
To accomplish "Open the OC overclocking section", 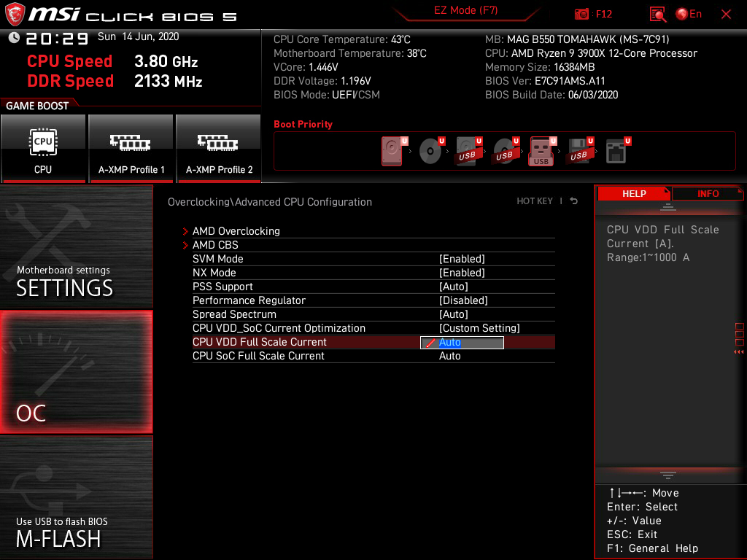I will click(x=76, y=372).
